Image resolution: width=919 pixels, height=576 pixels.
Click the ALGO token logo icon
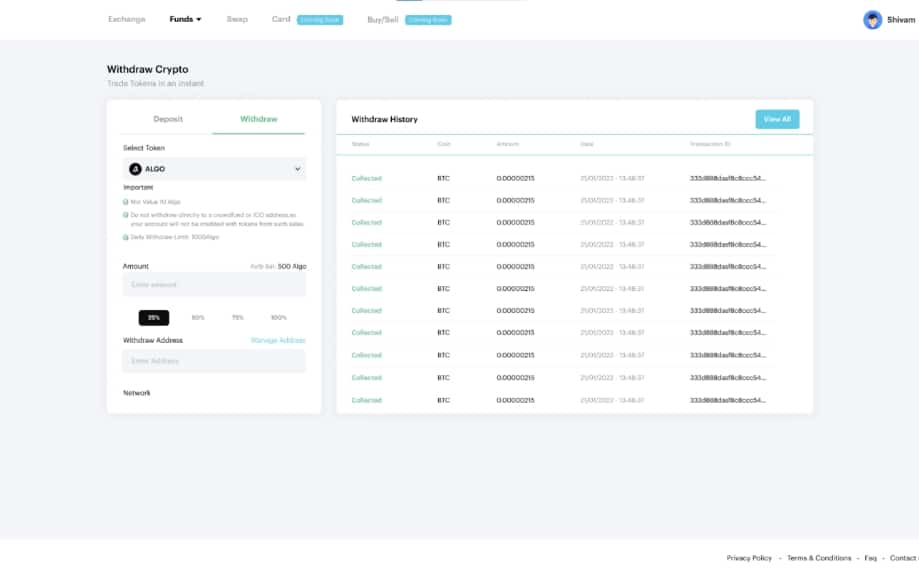coord(136,169)
